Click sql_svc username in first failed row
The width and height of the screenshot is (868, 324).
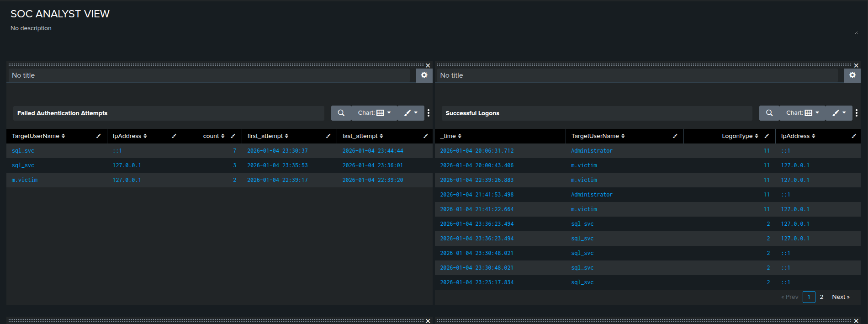pos(23,151)
